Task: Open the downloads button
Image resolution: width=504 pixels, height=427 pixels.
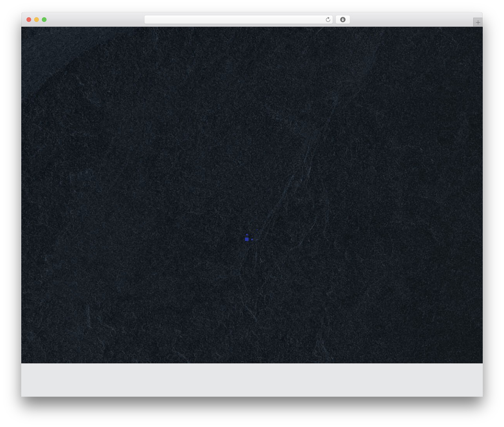Action: (343, 20)
